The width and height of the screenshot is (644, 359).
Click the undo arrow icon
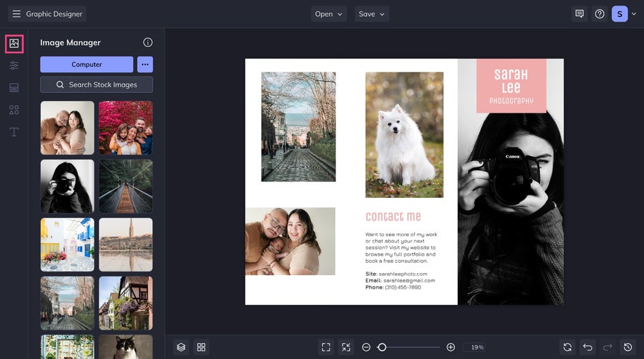click(588, 347)
